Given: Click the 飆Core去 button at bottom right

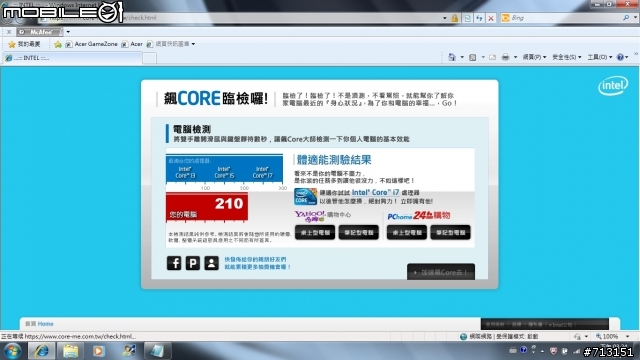Looking at the screenshot, I should (441, 272).
